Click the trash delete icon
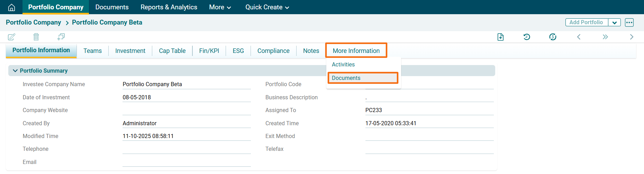 coord(36,37)
